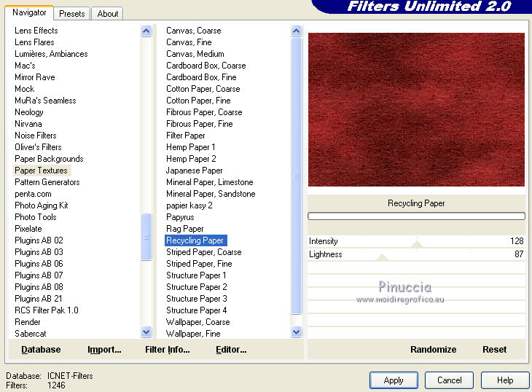The width and height of the screenshot is (532, 392).
Task: Select the Photo Aging Kit category
Action: pos(41,205)
